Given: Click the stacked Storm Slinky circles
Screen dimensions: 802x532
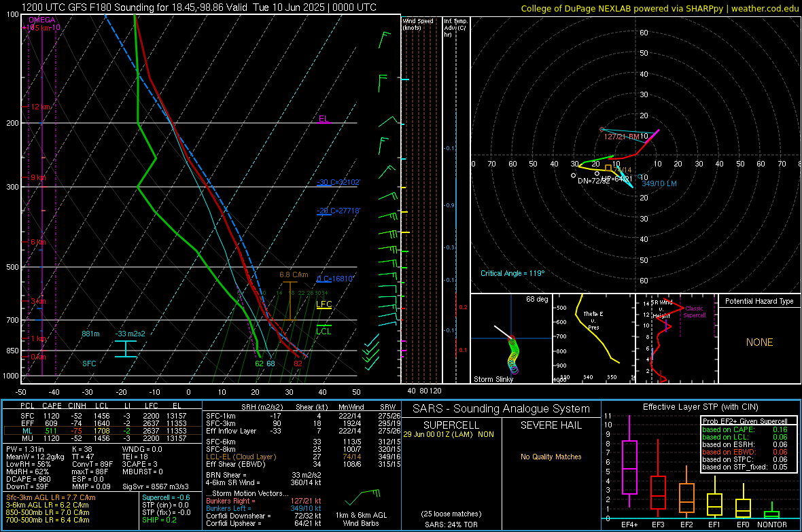Looking at the screenshot, I should [513, 354].
